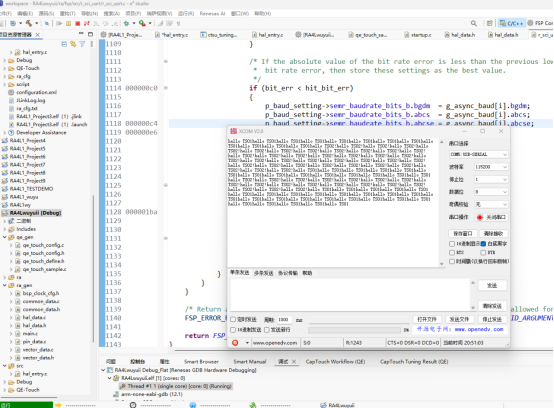Image resolution: width=554 pixels, height=408 pixels.
Task: Collapse the ra_gen folder in project tree
Action: pyautogui.click(x=5, y=285)
